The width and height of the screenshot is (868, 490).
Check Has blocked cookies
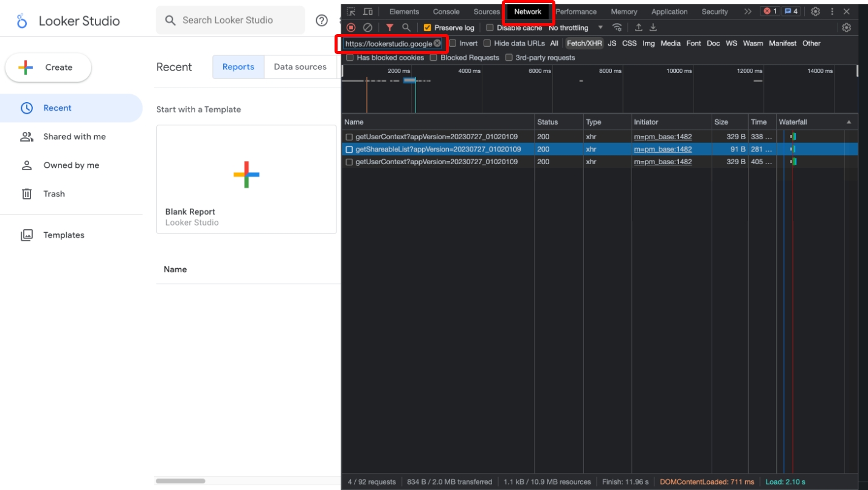click(350, 58)
